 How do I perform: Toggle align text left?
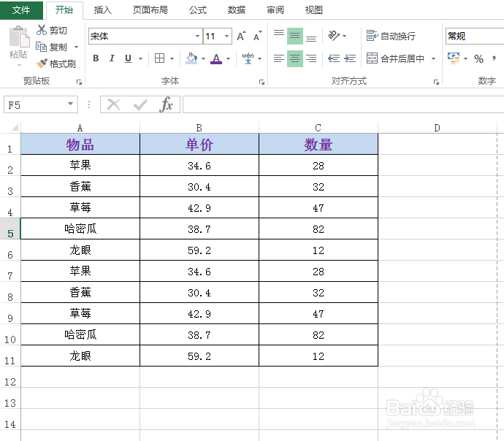pyautogui.click(x=279, y=58)
